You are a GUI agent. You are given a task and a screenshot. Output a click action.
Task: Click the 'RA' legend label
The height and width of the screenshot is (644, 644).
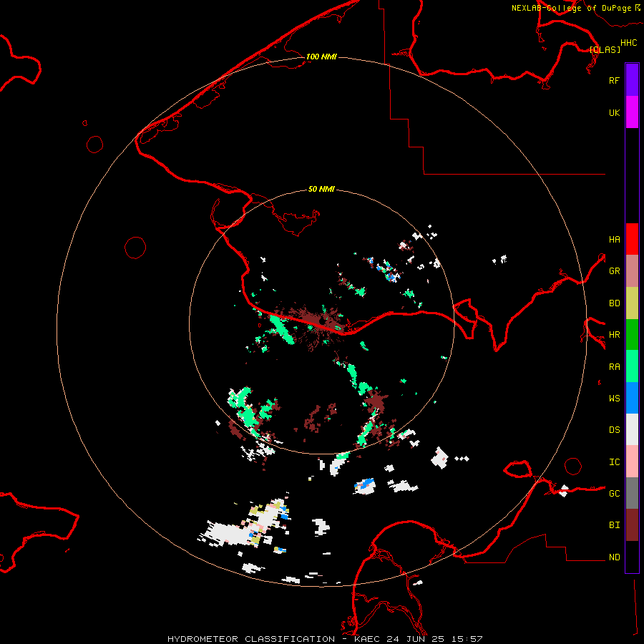(x=614, y=367)
